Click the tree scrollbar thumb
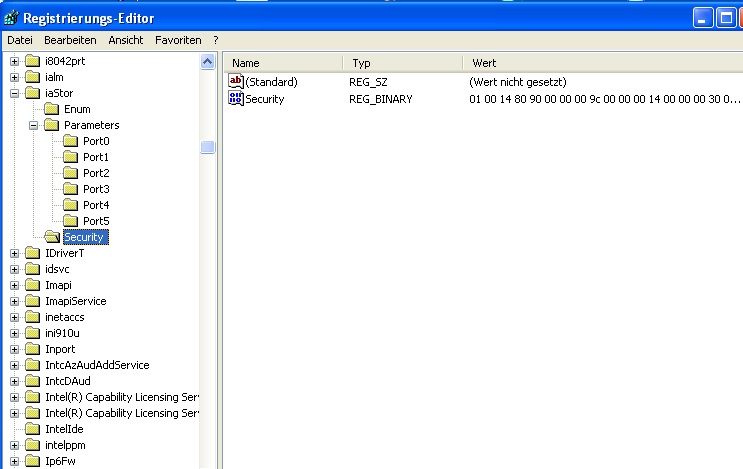 point(208,147)
